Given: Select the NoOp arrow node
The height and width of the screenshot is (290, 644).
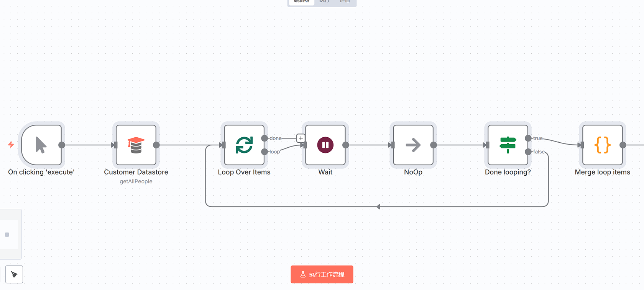Looking at the screenshot, I should (413, 145).
